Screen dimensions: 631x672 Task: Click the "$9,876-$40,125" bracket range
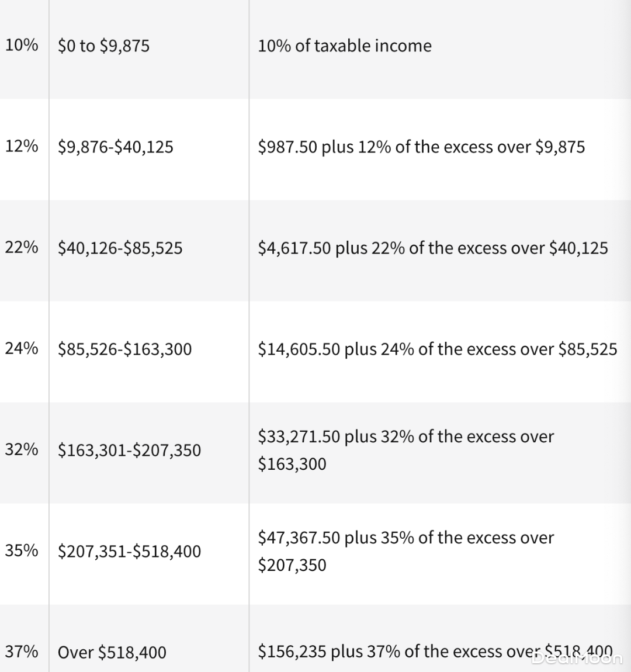click(x=116, y=147)
